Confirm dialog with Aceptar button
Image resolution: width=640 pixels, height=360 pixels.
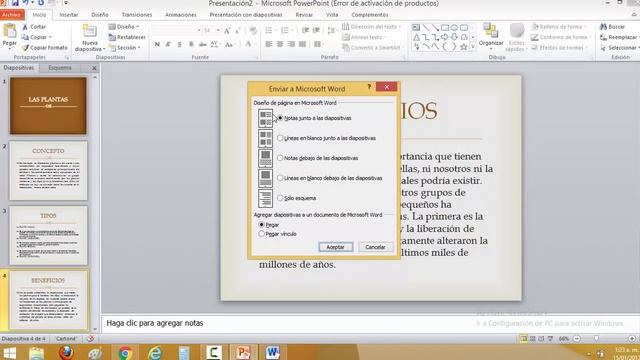(336, 247)
